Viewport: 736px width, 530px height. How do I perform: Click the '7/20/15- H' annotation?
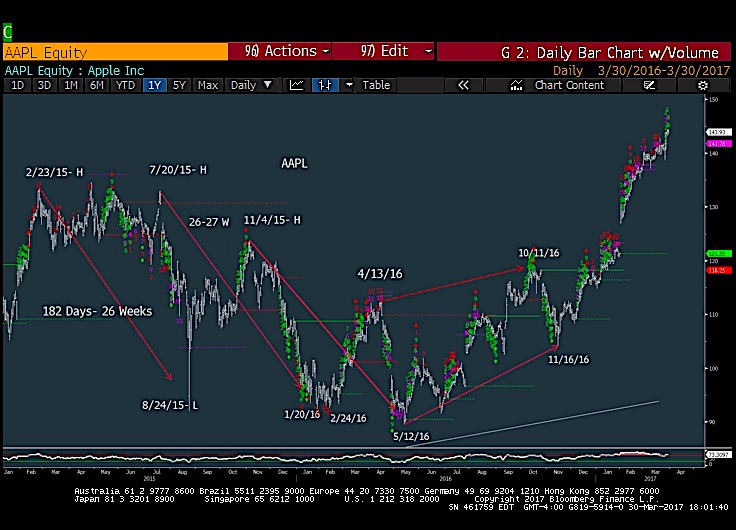coord(178,169)
